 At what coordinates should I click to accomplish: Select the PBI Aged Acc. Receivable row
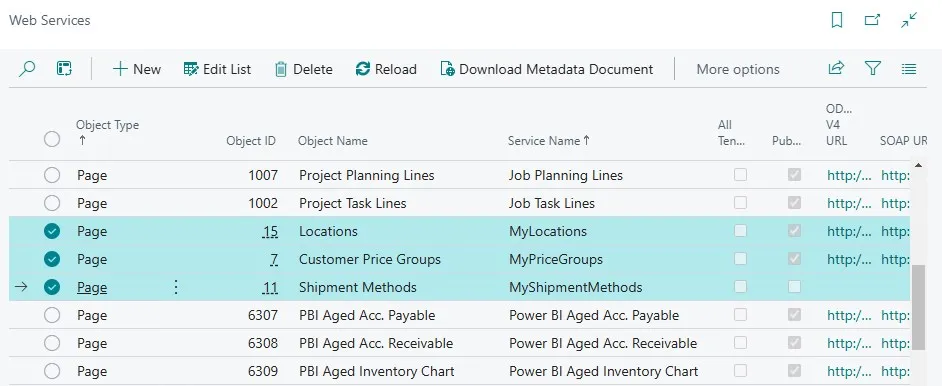pyautogui.click(x=52, y=343)
